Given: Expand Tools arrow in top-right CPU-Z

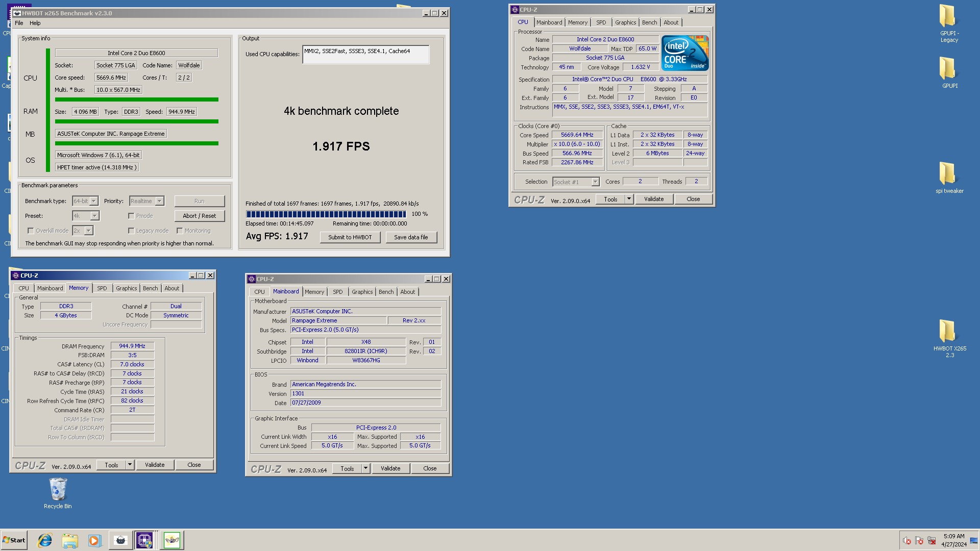Looking at the screenshot, I should (x=629, y=199).
